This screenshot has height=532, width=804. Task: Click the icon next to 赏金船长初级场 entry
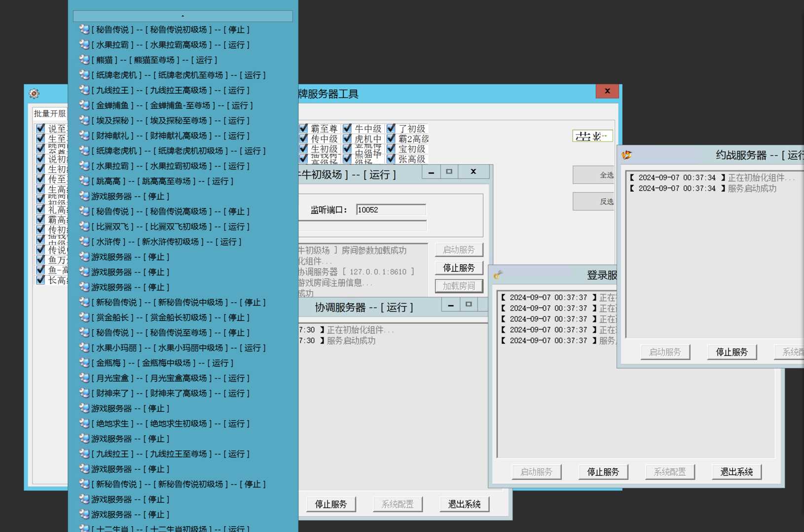84,318
